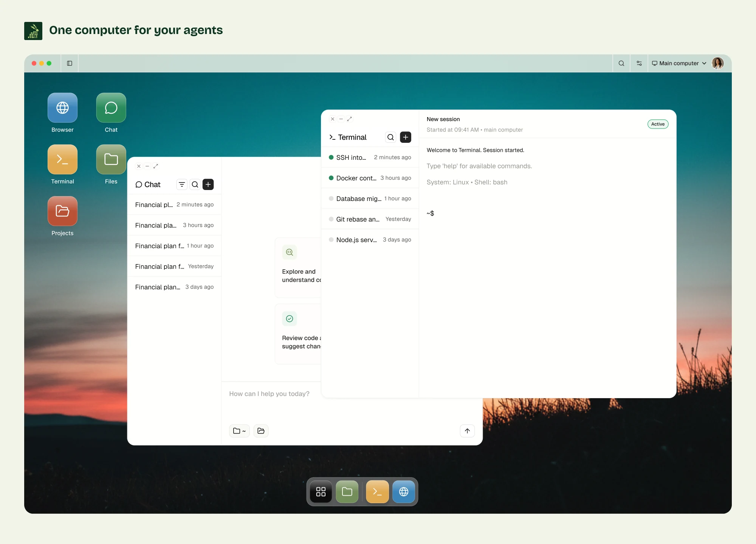Create a new Terminal session with plus

pyautogui.click(x=406, y=137)
